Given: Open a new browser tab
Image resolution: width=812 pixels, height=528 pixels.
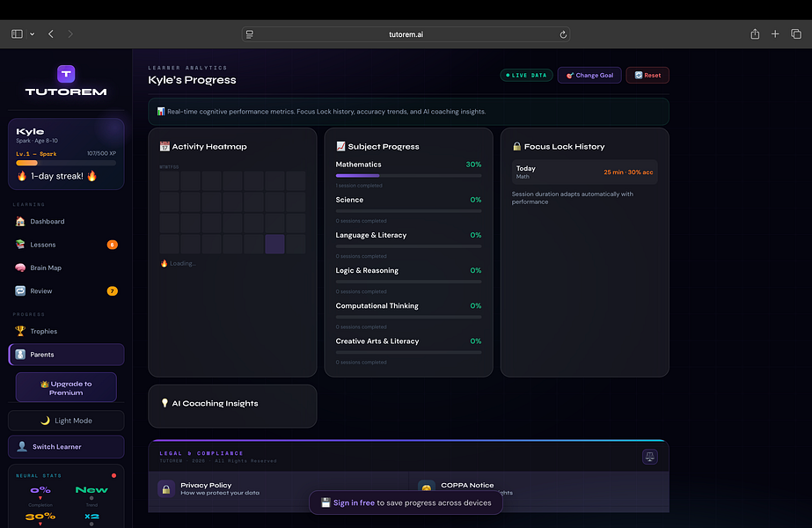Looking at the screenshot, I should pos(775,33).
